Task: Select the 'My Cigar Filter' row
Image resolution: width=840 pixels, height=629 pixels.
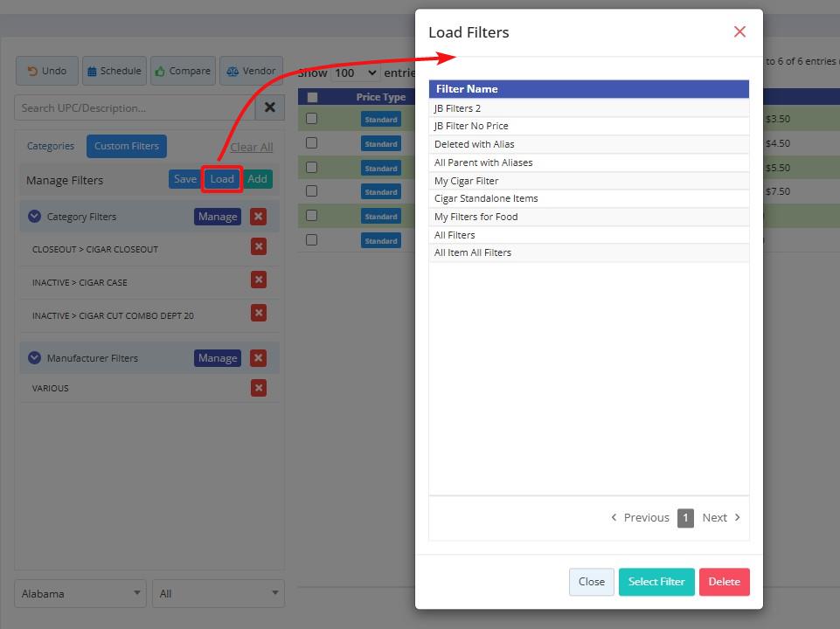Action: click(x=589, y=181)
